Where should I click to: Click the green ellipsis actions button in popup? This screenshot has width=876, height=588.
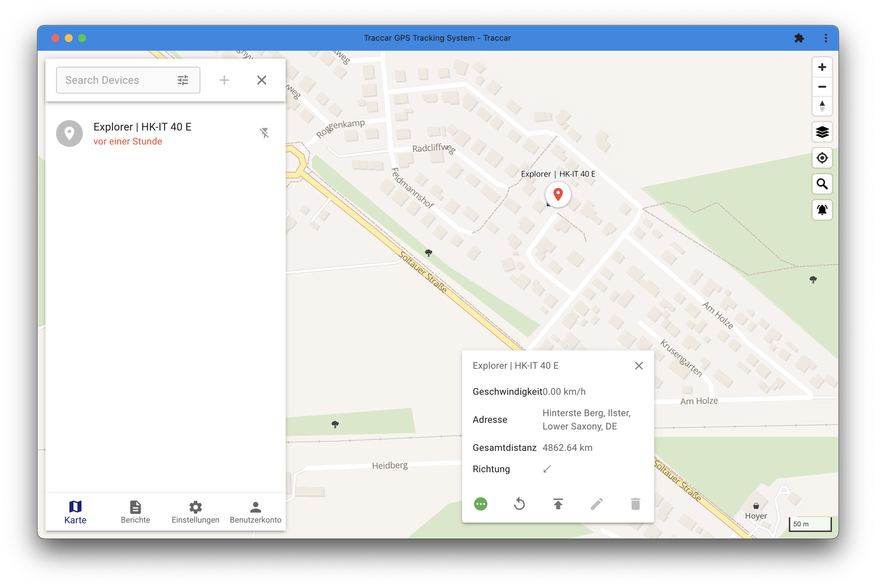(480, 504)
